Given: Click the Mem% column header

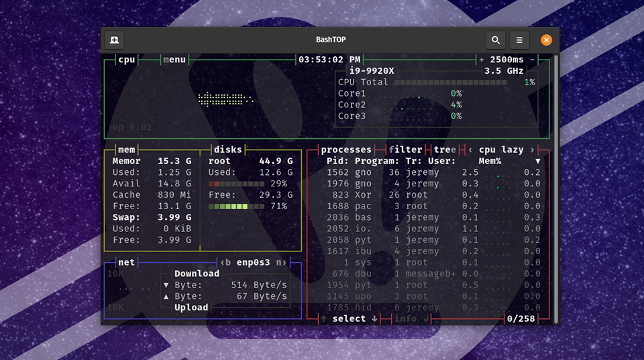Looking at the screenshot, I should pyautogui.click(x=490, y=162).
